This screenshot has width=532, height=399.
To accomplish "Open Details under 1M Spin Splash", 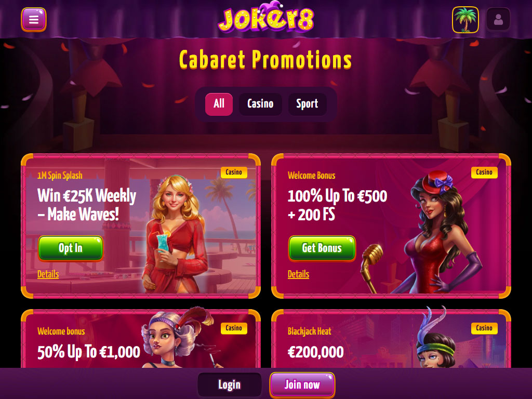I will pos(48,274).
